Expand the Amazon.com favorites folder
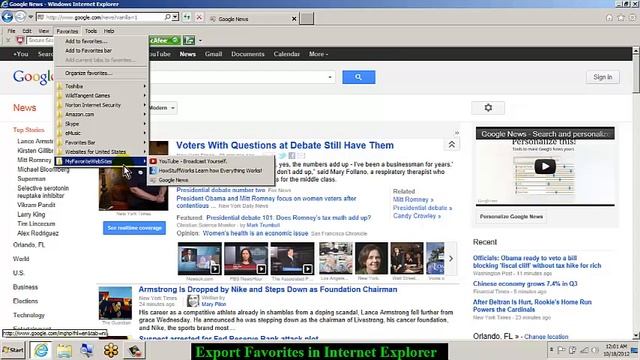 (x=101, y=114)
